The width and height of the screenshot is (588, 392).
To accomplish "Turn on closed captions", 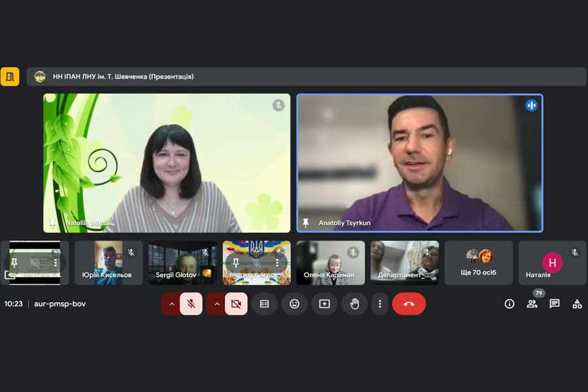I will 265,304.
